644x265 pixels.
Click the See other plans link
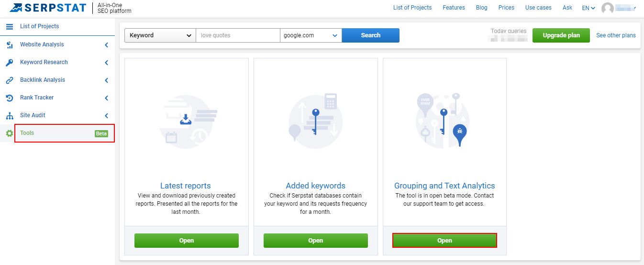click(x=616, y=35)
